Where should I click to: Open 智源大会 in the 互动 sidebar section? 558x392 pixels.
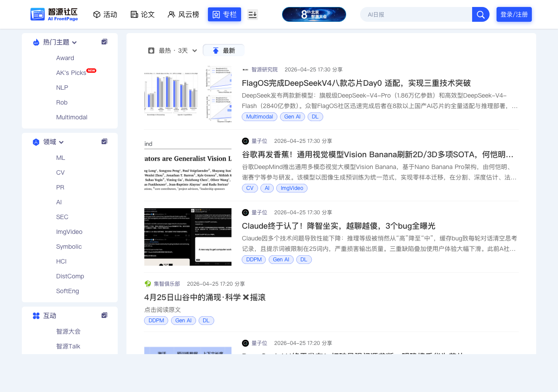68,331
